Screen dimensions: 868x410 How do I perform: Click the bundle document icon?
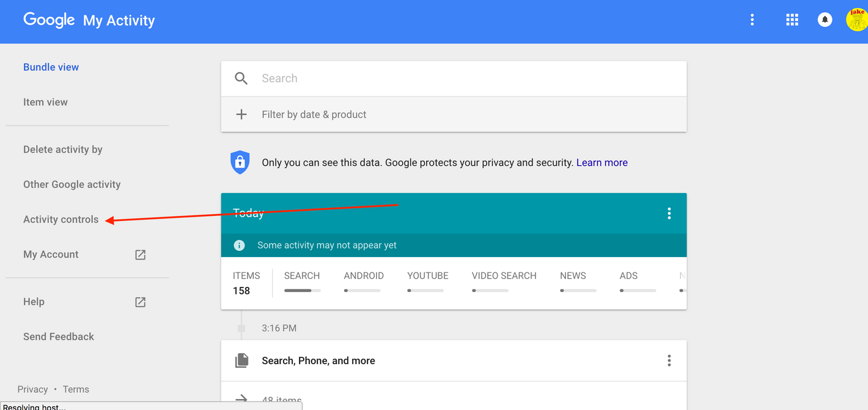point(241,361)
